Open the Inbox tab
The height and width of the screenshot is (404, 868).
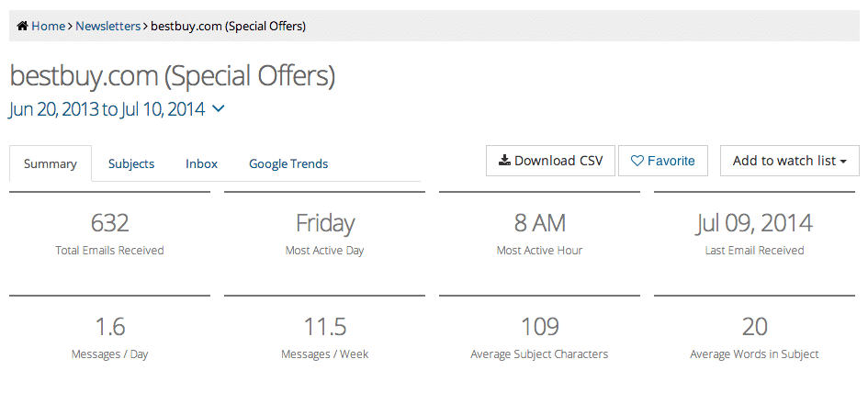tap(202, 163)
